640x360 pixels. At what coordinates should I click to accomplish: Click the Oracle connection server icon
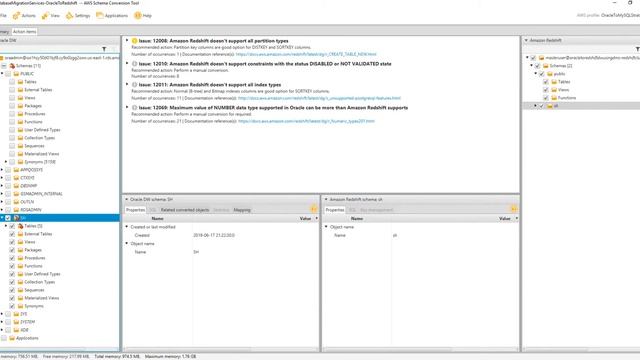1,58
